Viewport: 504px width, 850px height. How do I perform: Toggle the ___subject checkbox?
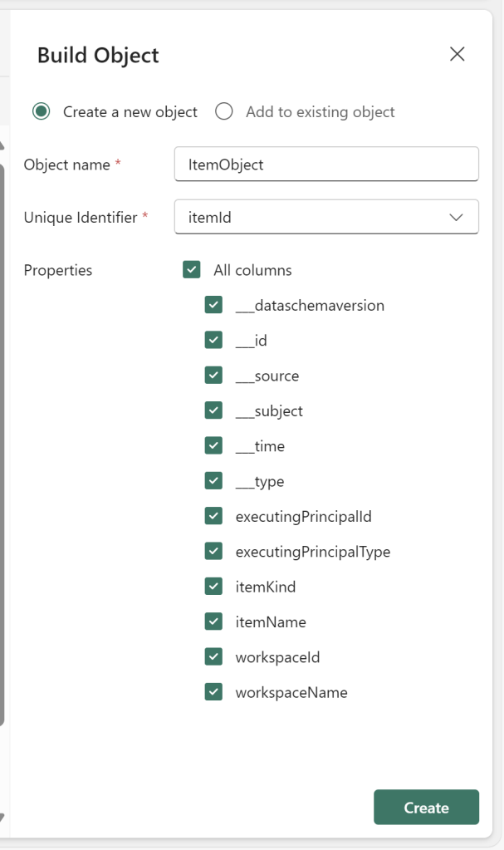click(x=213, y=410)
